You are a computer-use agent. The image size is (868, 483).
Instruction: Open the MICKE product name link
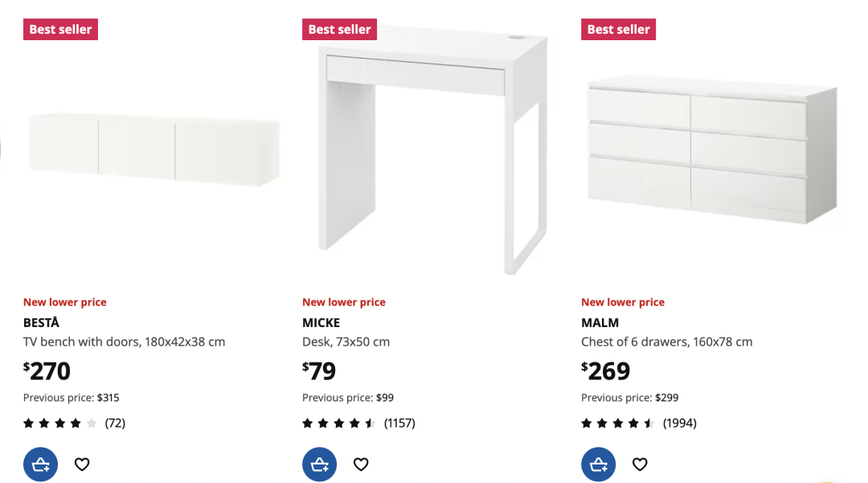pos(321,322)
